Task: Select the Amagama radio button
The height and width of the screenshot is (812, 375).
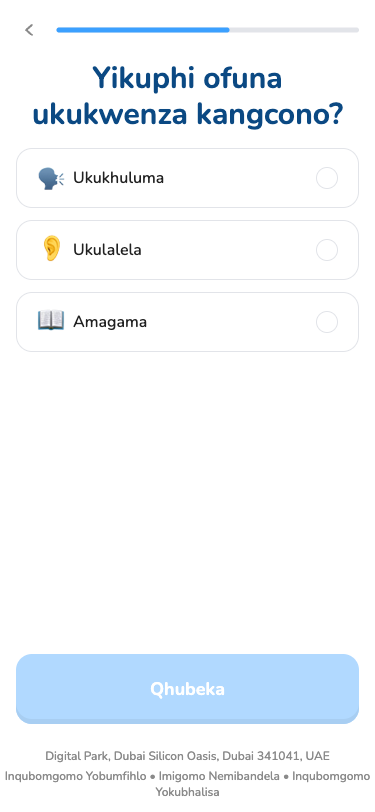Action: [327, 322]
